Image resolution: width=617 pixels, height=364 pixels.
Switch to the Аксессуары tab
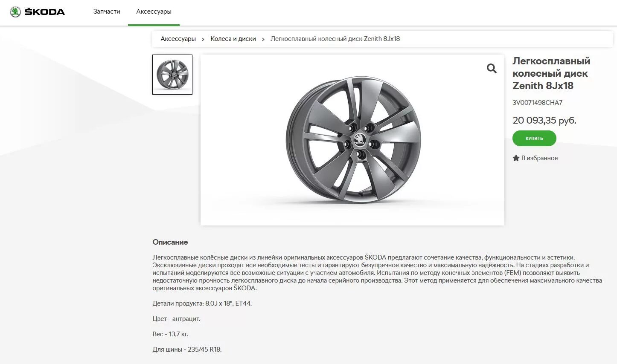[x=154, y=12]
